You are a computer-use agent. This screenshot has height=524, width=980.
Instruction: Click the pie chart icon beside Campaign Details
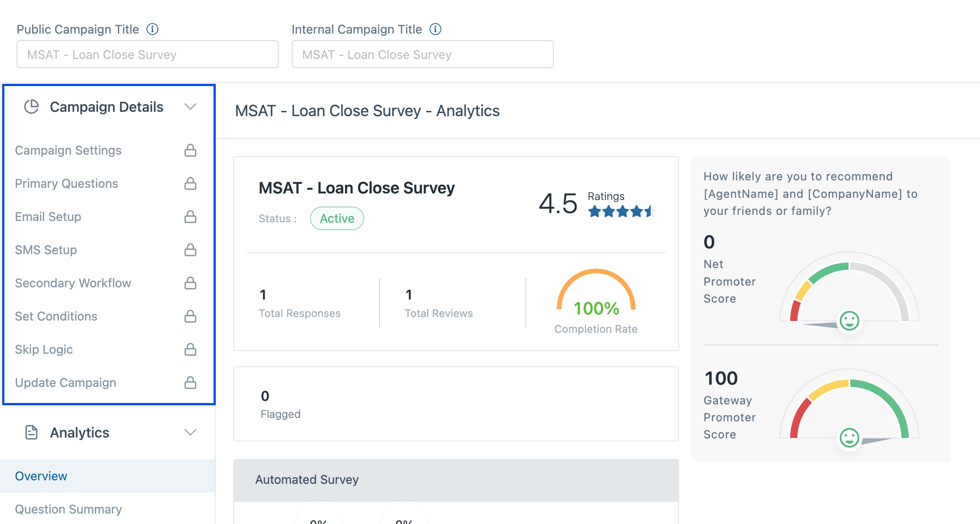[31, 107]
